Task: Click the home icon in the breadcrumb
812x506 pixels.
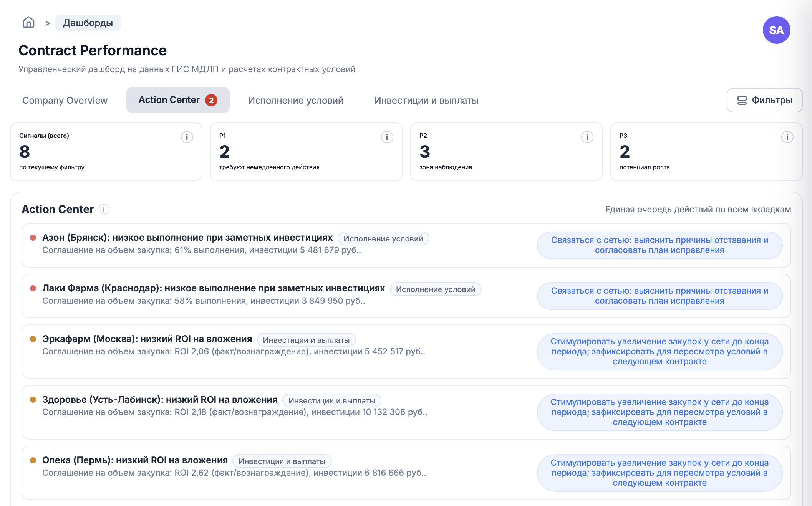Action: (28, 23)
